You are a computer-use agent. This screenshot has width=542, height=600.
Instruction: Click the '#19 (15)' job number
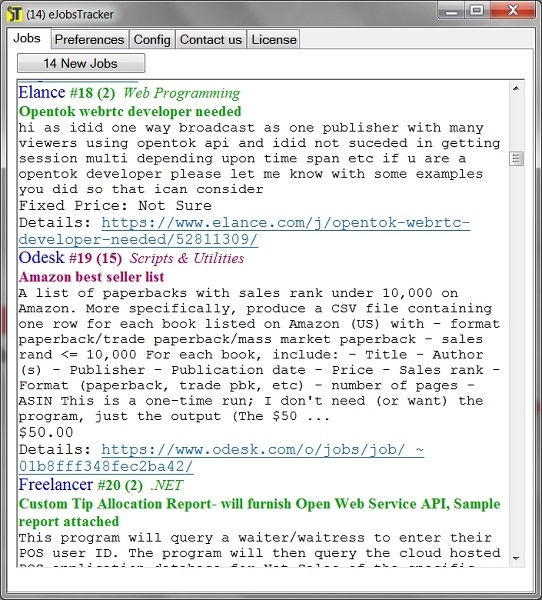95,258
